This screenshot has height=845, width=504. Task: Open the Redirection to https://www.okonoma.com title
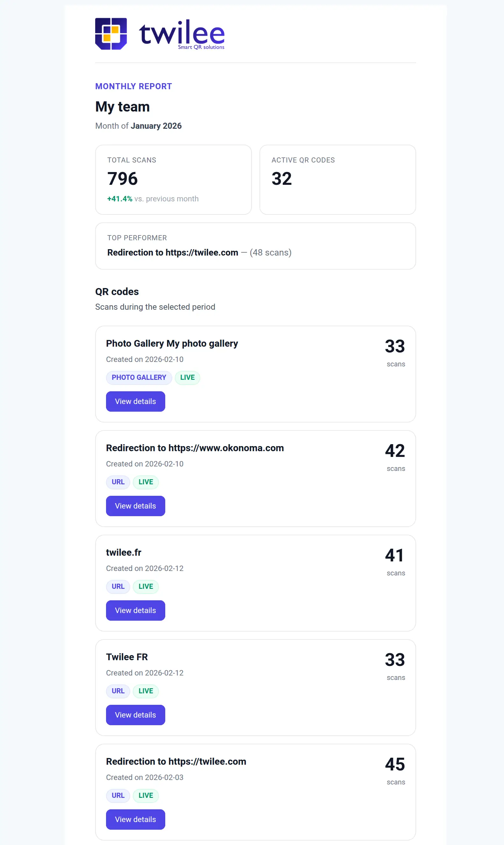point(195,448)
